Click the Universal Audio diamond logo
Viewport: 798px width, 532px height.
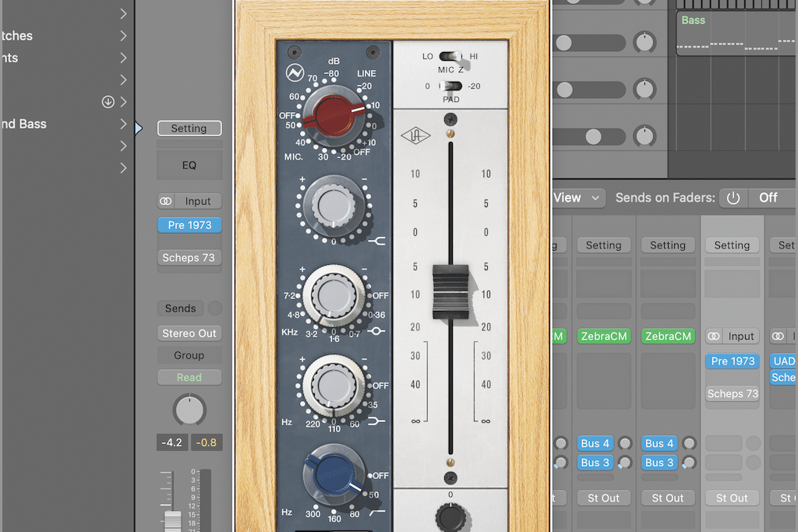(415, 136)
